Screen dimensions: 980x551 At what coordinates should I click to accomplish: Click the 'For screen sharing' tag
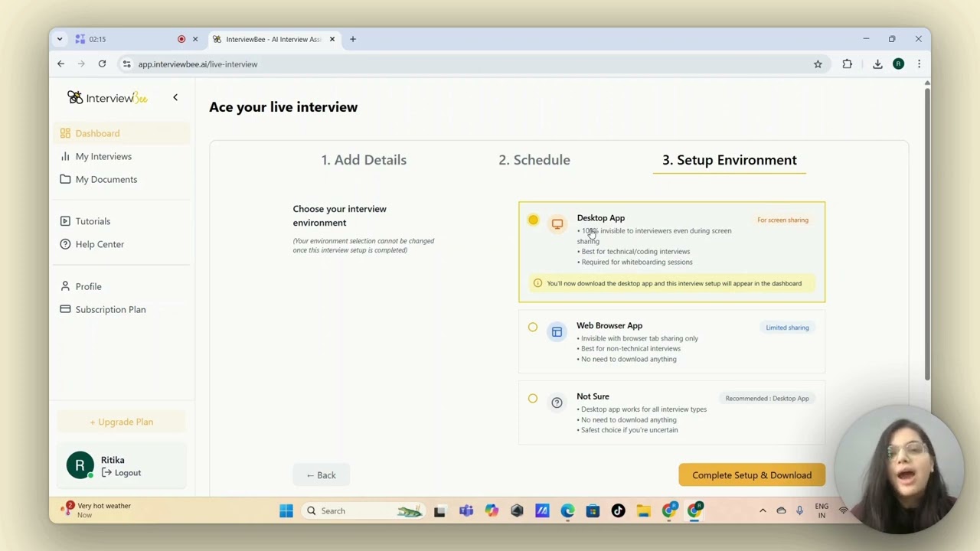click(x=782, y=220)
